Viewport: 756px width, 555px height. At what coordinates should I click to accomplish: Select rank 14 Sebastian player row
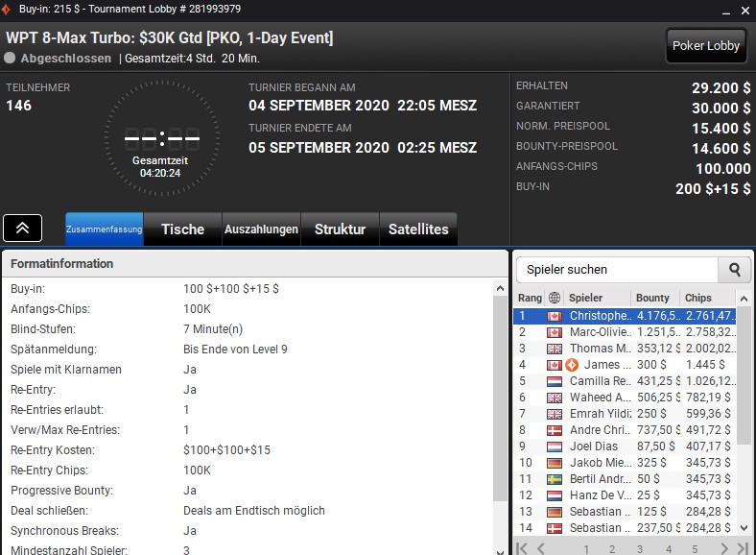click(x=626, y=528)
